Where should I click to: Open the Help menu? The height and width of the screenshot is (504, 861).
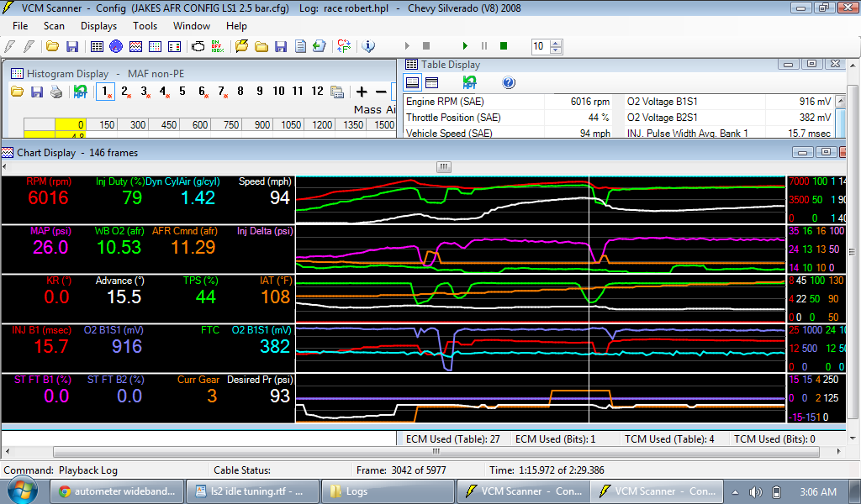point(236,26)
